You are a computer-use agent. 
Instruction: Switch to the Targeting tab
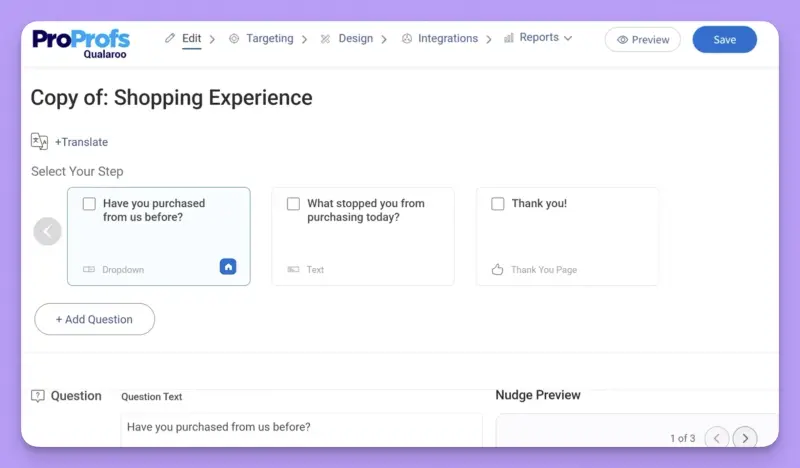pos(269,38)
